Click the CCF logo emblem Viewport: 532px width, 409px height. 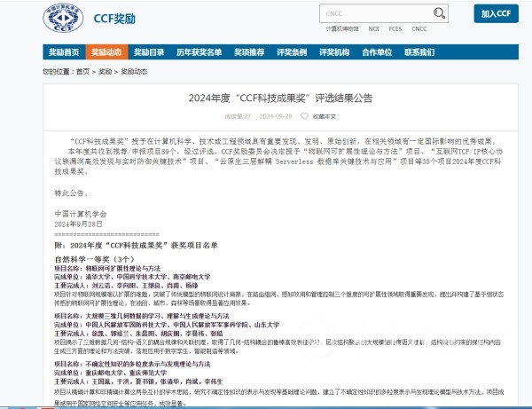[63, 18]
